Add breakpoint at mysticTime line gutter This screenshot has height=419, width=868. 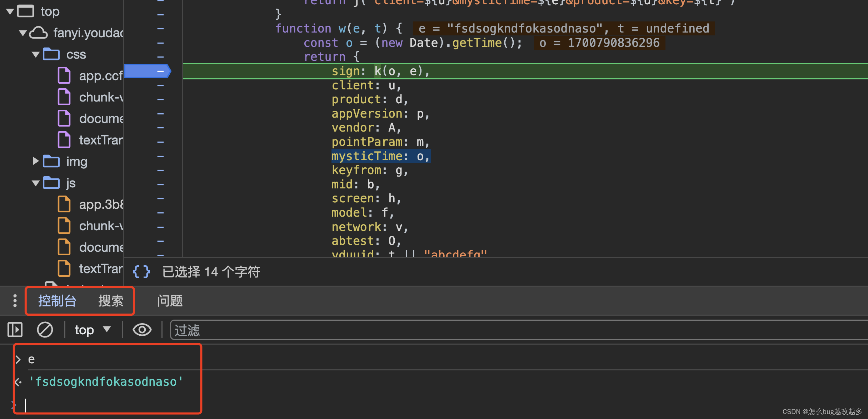(160, 156)
